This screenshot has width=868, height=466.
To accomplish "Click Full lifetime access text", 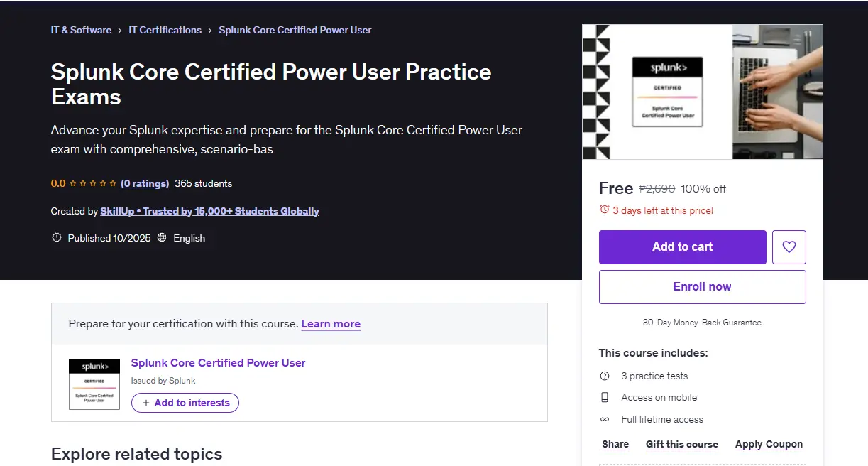I will point(662,419).
